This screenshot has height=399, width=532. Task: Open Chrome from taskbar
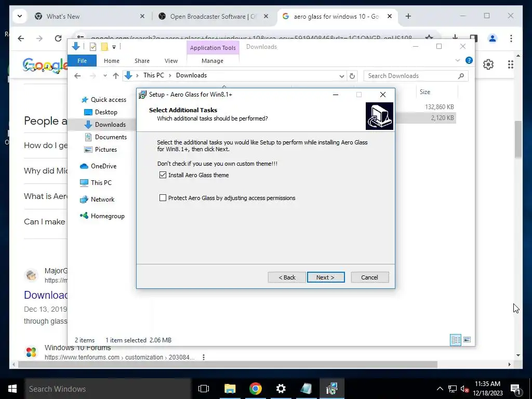point(255,389)
